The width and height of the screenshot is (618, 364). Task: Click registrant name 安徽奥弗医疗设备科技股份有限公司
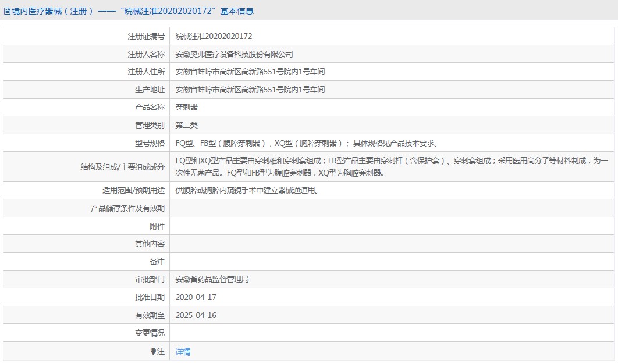(234, 54)
